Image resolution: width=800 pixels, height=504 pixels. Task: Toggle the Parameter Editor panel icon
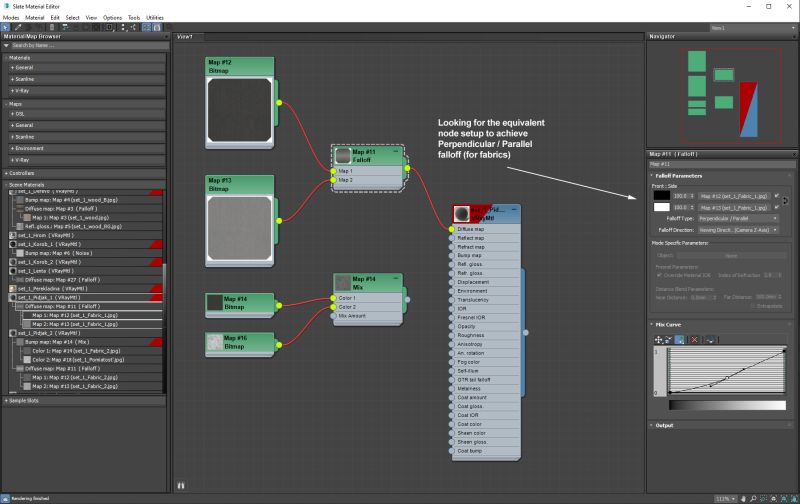tap(157, 28)
